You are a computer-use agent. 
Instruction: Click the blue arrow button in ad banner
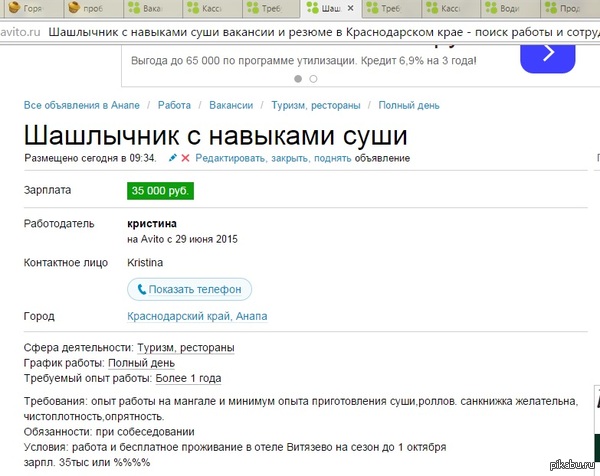coord(548,57)
